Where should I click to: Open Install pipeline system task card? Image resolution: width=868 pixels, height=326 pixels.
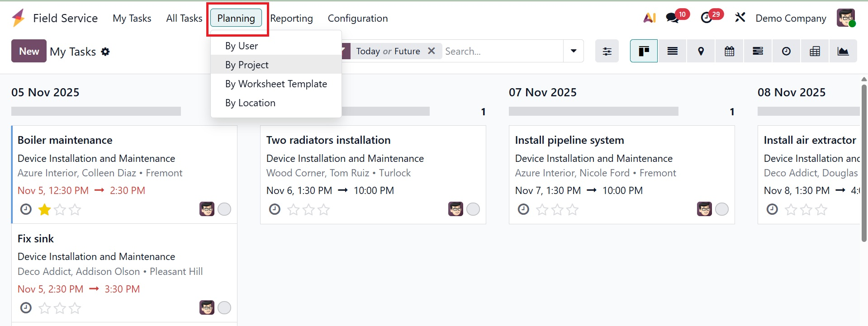coord(569,140)
